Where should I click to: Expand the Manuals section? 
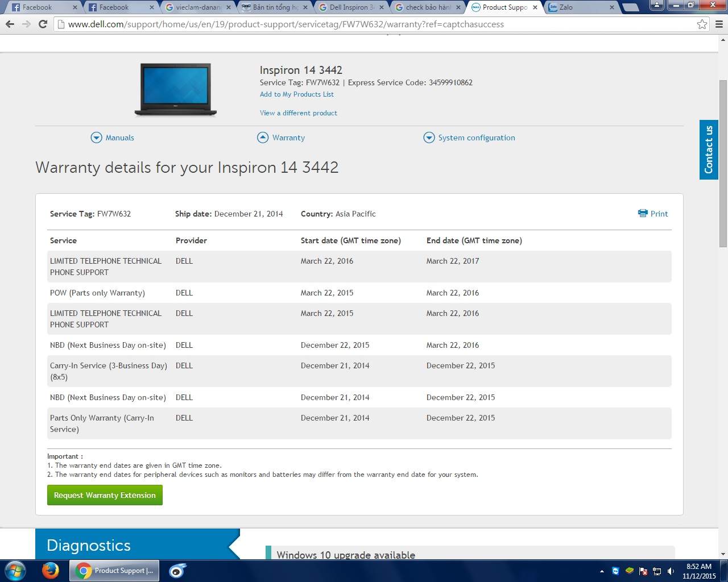(x=113, y=138)
